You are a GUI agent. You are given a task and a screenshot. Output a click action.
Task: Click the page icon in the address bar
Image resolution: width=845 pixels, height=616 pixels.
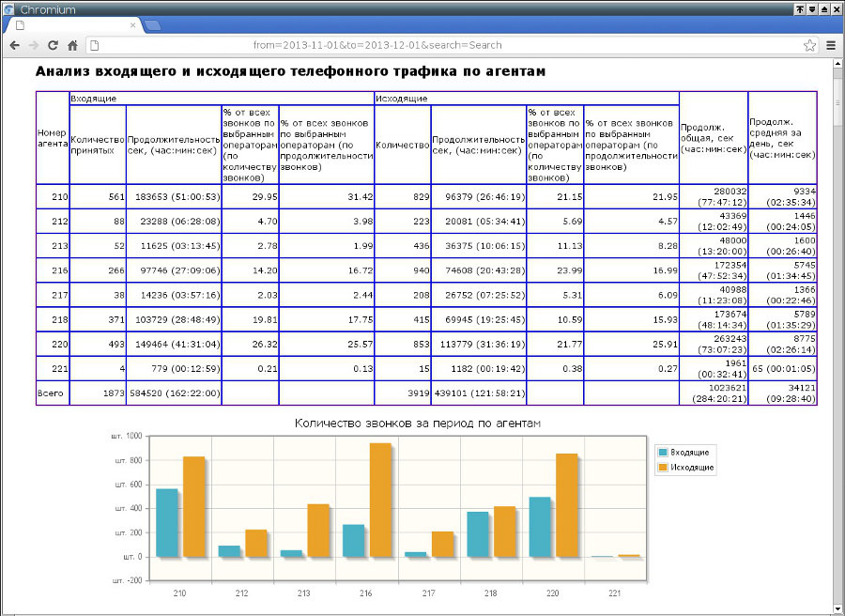(94, 45)
